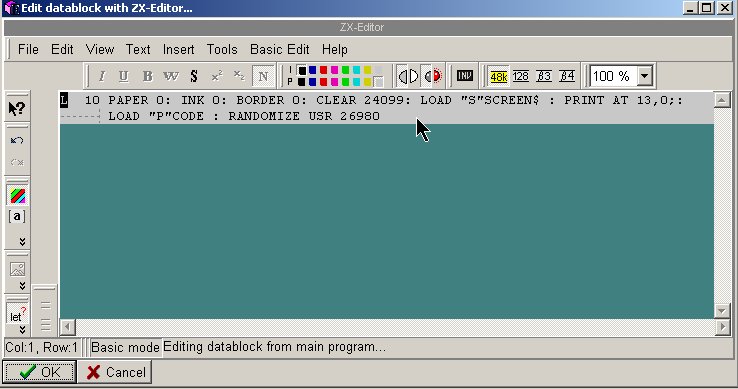
Task: Pick the black paper color swatch
Action: (302, 82)
